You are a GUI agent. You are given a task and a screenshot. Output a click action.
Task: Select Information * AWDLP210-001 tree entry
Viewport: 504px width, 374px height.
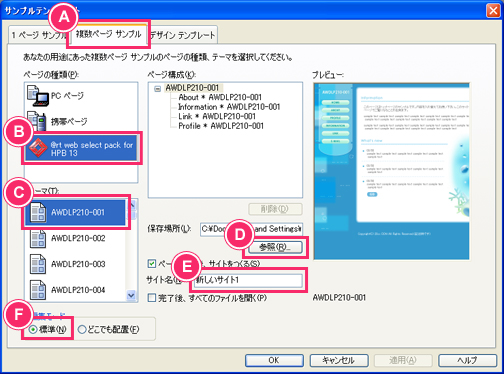[x=229, y=107]
